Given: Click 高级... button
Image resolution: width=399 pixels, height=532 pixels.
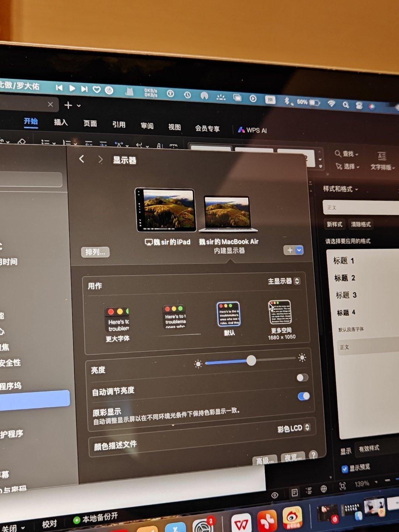Looking at the screenshot, I should pos(265,461).
